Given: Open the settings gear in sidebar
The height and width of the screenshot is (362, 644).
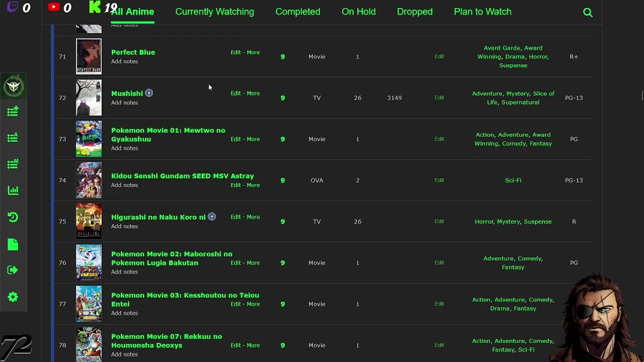Looking at the screenshot, I should [x=13, y=297].
